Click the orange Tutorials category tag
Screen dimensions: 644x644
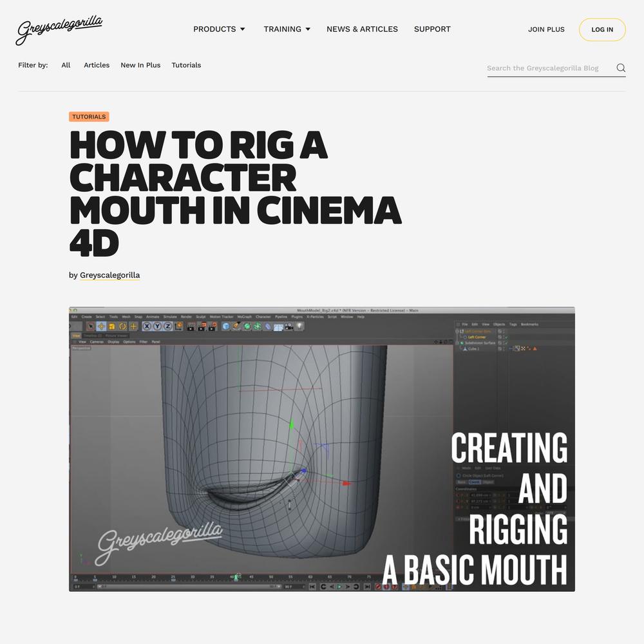coord(89,117)
